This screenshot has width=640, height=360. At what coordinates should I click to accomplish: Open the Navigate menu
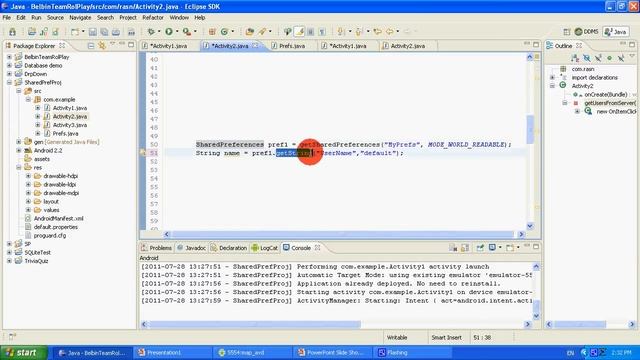[80, 18]
